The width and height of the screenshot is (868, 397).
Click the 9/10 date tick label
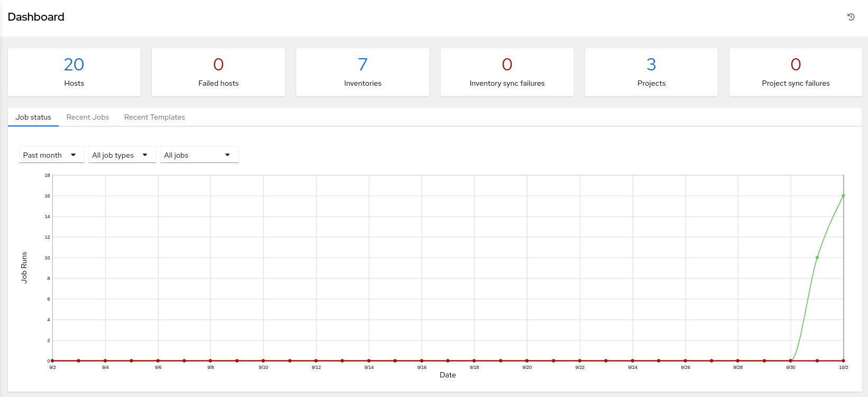(x=263, y=367)
